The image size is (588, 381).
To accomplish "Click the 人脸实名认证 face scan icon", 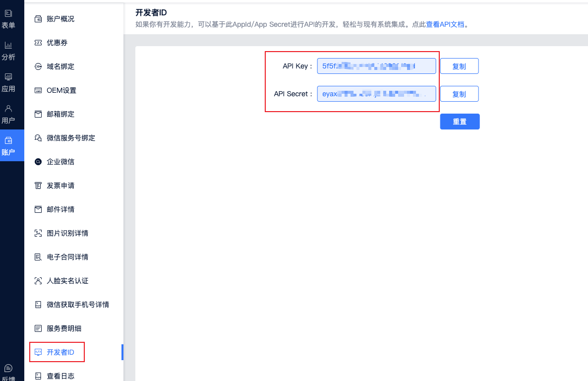I will [x=38, y=281].
